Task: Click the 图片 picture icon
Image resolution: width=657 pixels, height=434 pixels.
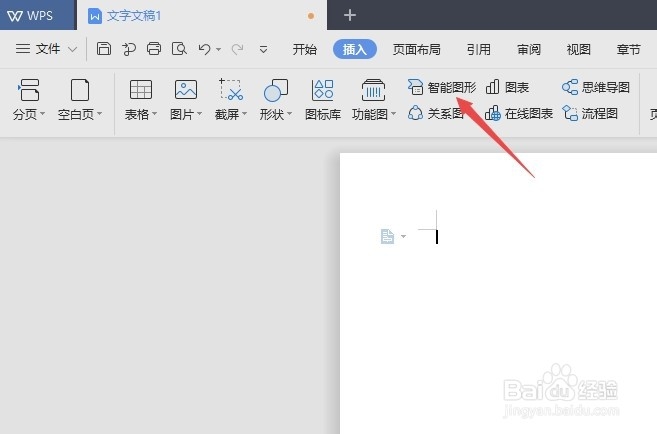Action: click(x=186, y=90)
